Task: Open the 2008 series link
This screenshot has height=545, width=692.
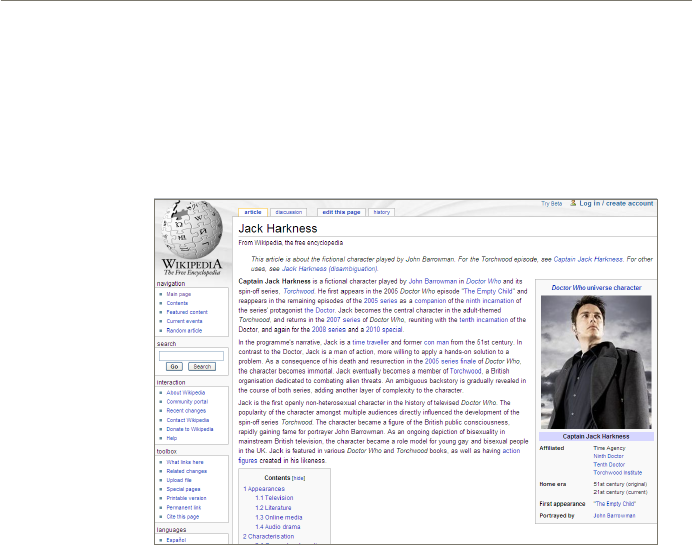Action: (x=329, y=329)
